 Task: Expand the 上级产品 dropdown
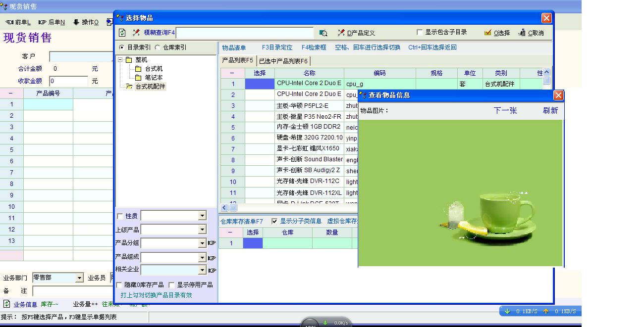click(x=202, y=230)
